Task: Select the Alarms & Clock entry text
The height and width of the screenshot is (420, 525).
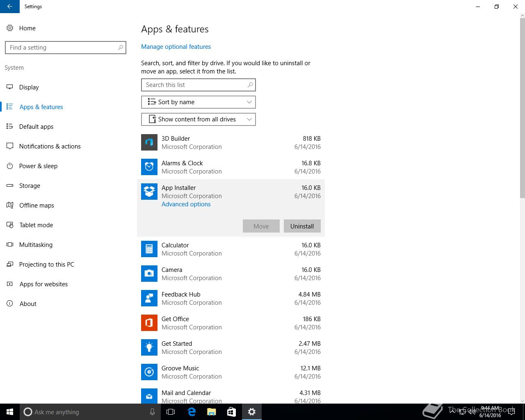Action: tap(182, 163)
